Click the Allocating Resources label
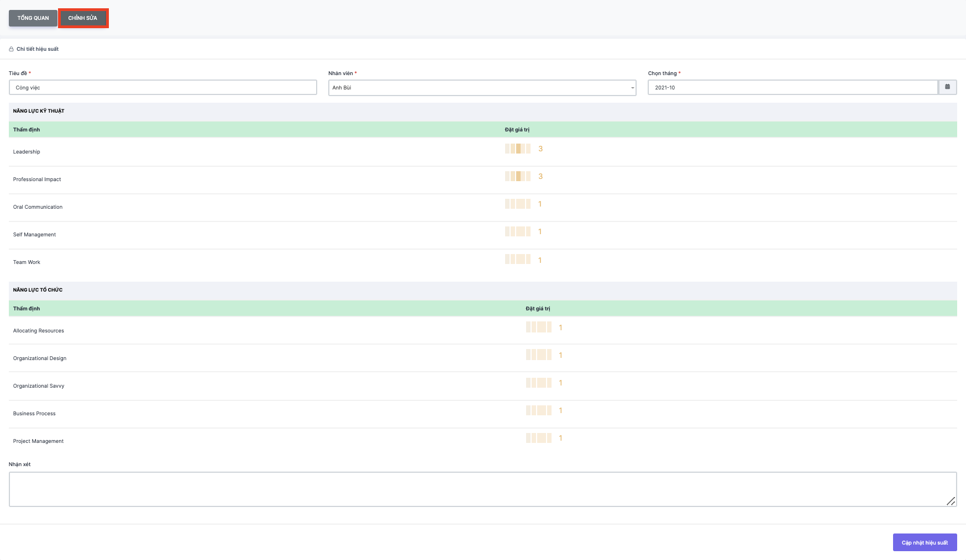The height and width of the screenshot is (560, 966). (39, 331)
